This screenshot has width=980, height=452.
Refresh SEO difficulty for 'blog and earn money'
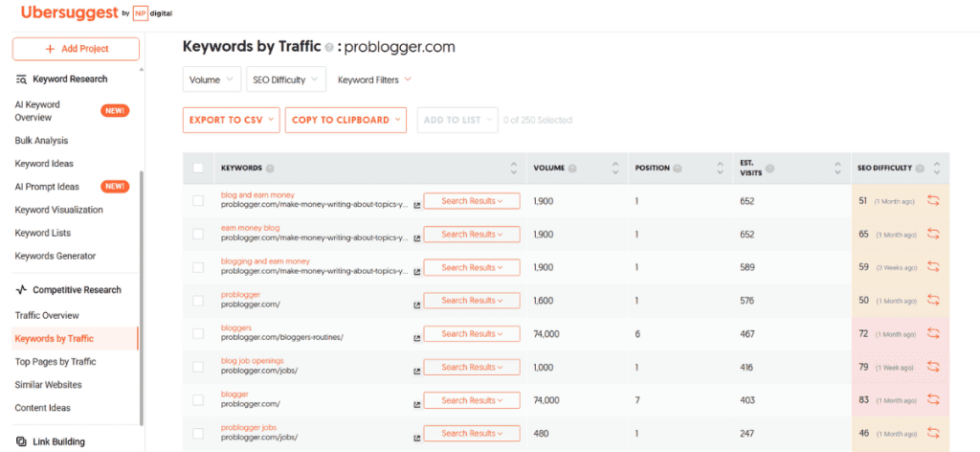[x=933, y=201]
